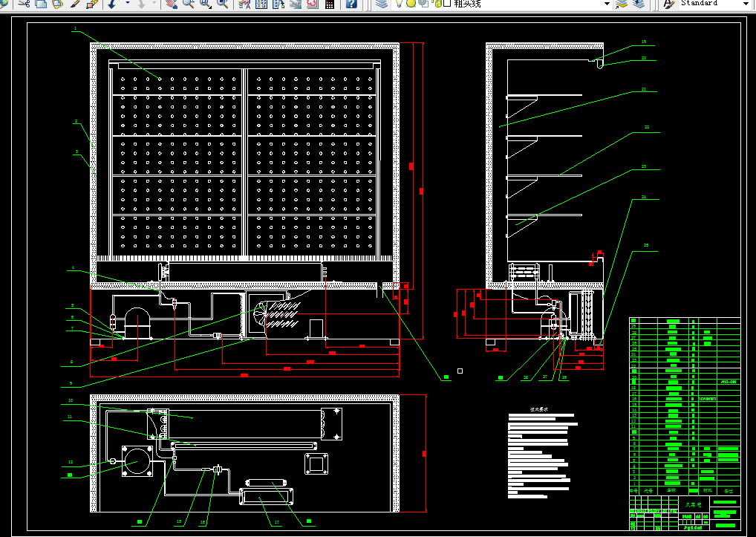
Task: Select part balloon number 23 label
Action: tap(644, 166)
